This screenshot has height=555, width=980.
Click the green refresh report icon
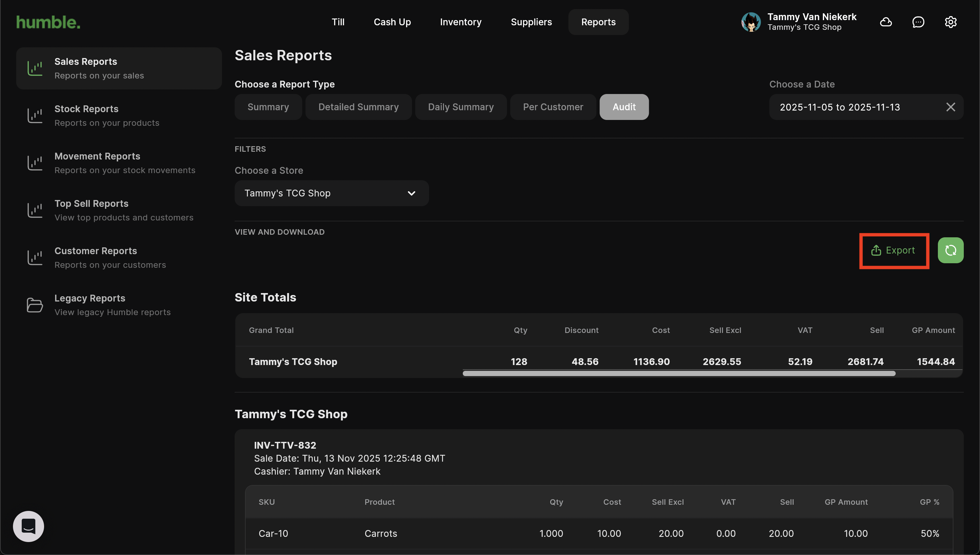tap(951, 251)
